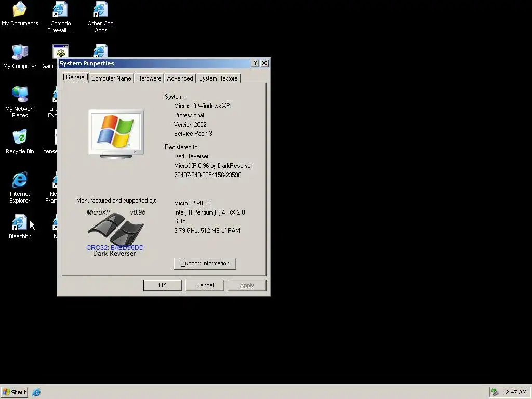Click the Cancel button
This screenshot has height=399, width=532.
click(x=205, y=285)
